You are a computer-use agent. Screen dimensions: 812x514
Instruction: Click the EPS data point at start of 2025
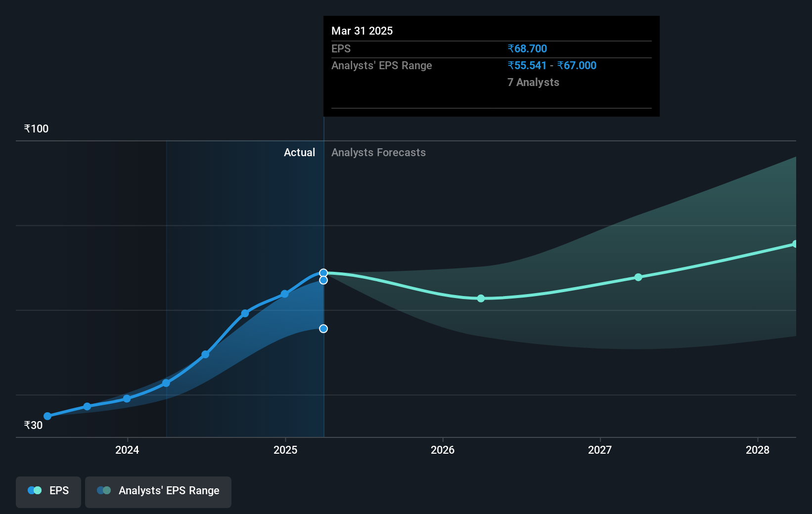point(285,294)
